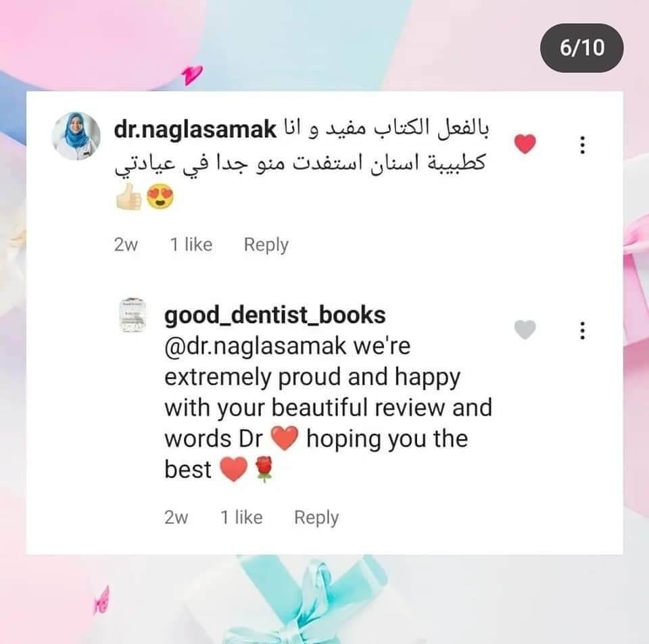649x644 pixels.
Task: Open the good_dentist_books profile avatar
Action: coord(132,315)
